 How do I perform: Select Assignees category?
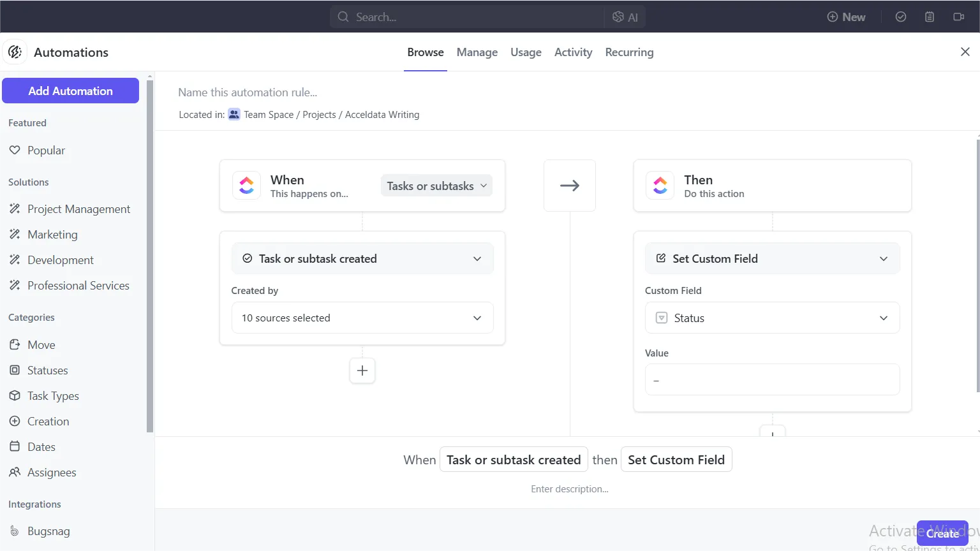pos(52,472)
